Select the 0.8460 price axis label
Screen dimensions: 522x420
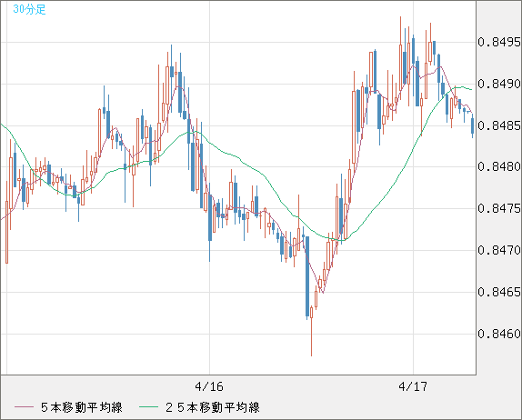pos(499,334)
